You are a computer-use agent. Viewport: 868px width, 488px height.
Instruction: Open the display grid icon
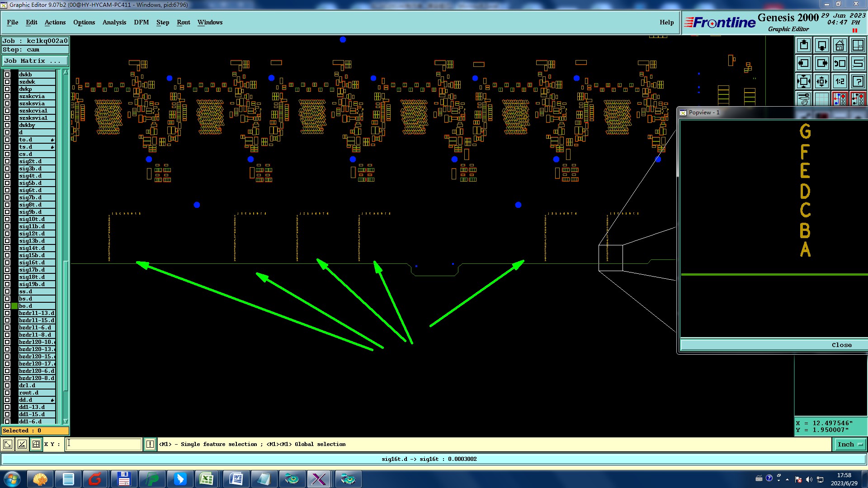click(x=821, y=99)
